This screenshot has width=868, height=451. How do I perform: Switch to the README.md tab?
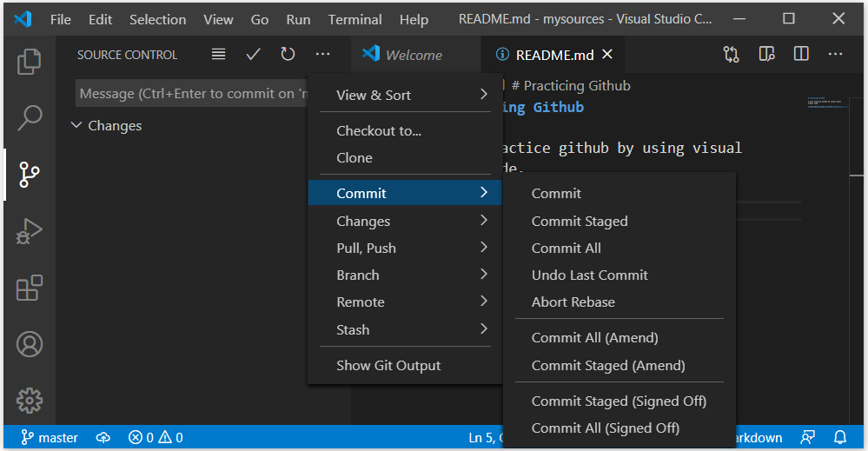click(554, 55)
